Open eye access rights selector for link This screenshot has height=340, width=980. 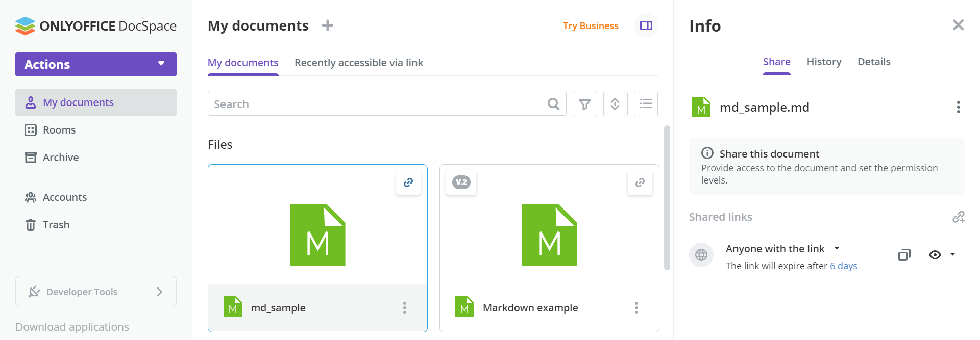pyautogui.click(x=941, y=255)
